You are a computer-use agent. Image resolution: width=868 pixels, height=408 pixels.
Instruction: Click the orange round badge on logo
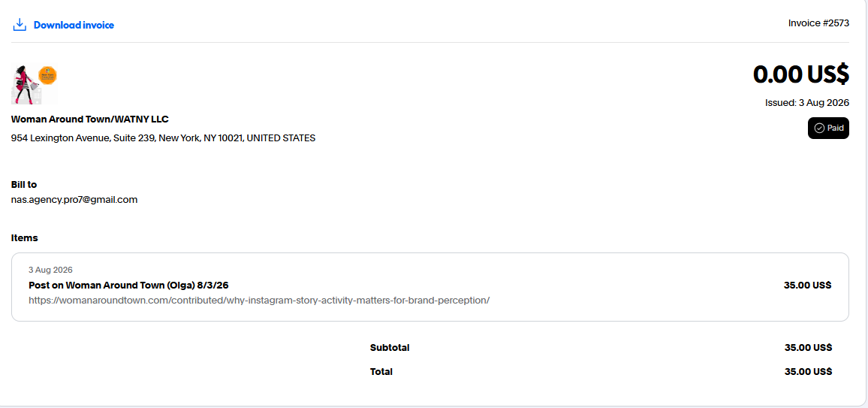pos(47,75)
